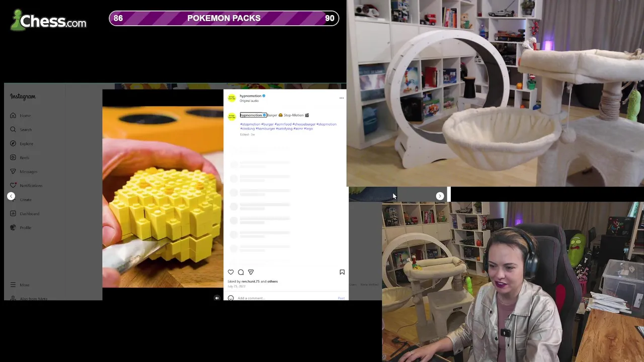Share the post with the paper plane icon

point(251,272)
